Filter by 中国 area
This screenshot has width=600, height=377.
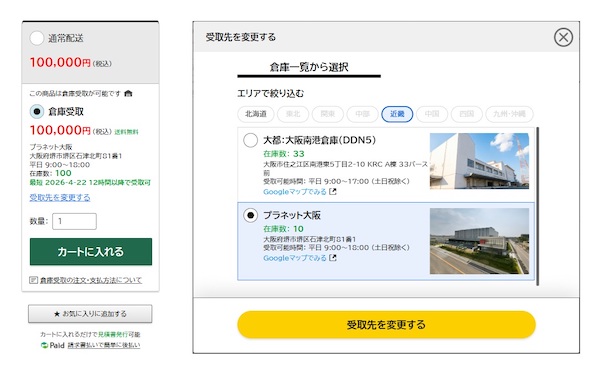432,114
